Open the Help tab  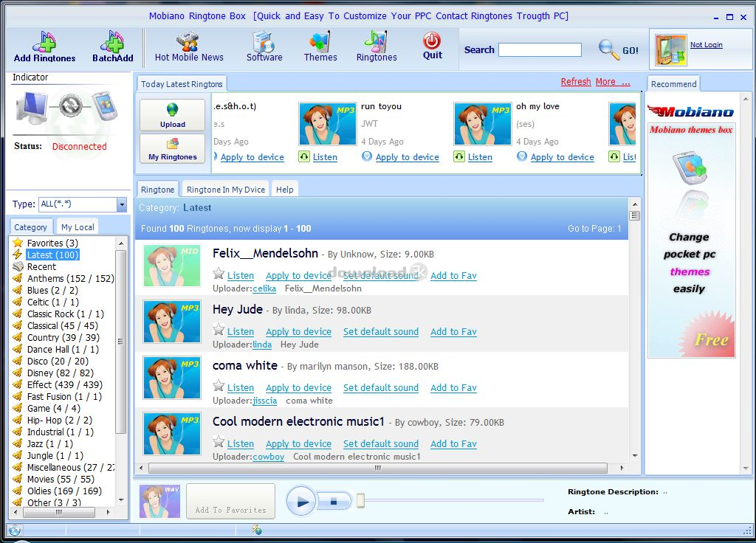[x=284, y=190]
